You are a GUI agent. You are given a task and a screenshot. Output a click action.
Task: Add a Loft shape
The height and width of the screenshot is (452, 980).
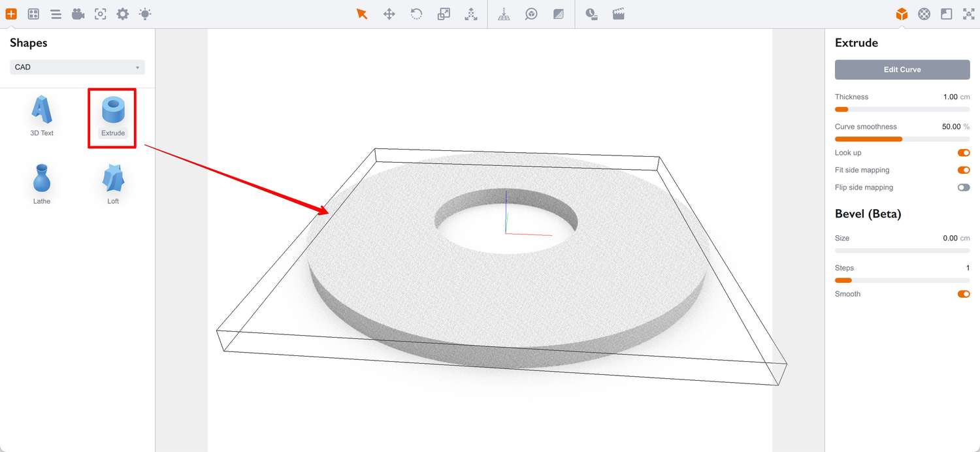113,184
